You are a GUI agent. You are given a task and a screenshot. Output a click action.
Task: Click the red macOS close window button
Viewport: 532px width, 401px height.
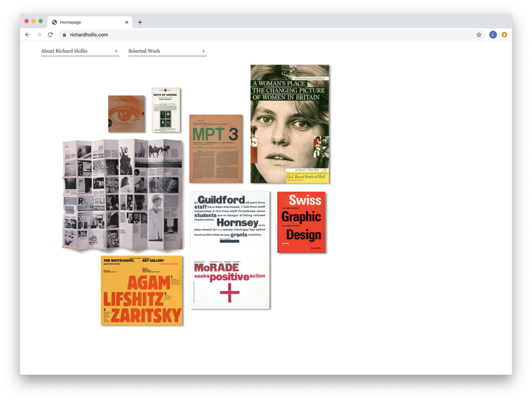[x=27, y=21]
